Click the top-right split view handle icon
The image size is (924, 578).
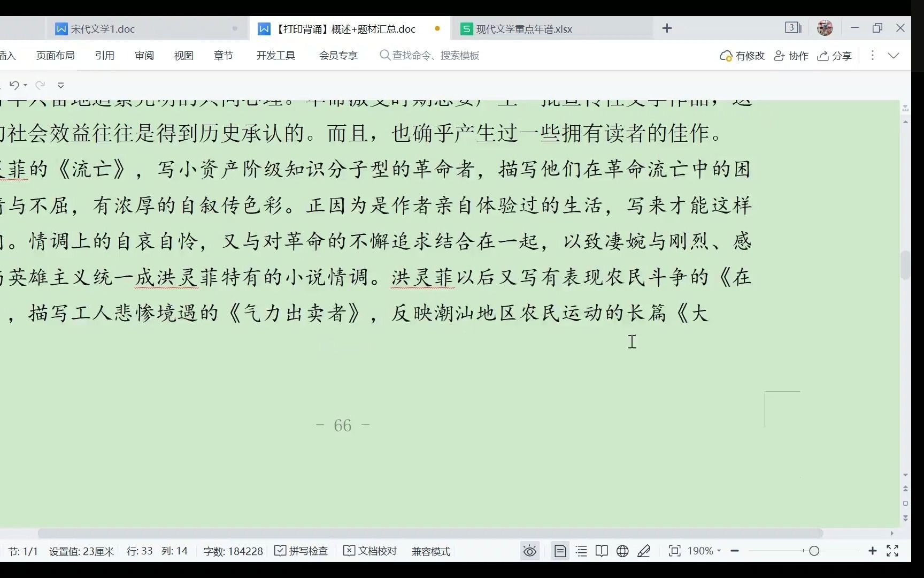pyautogui.click(x=905, y=108)
